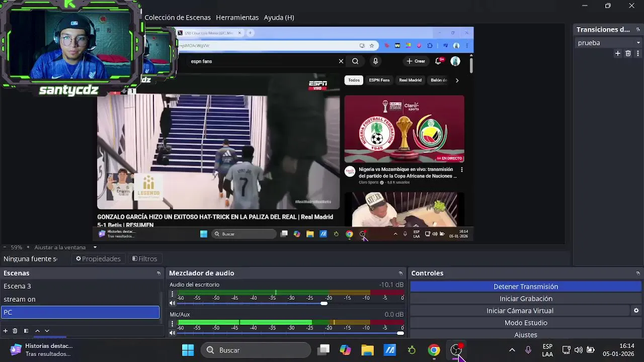This screenshot has width=644, height=362.
Task: Open Copilot from the taskbar
Action: tap(345, 350)
